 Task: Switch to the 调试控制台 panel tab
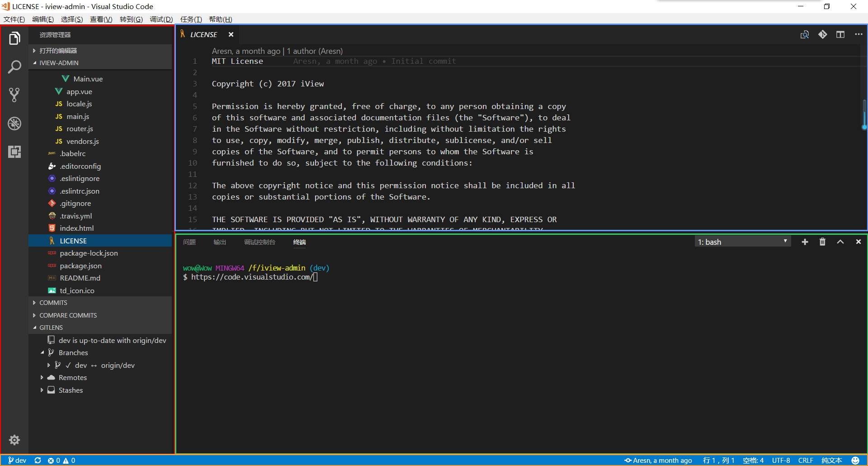tap(259, 242)
